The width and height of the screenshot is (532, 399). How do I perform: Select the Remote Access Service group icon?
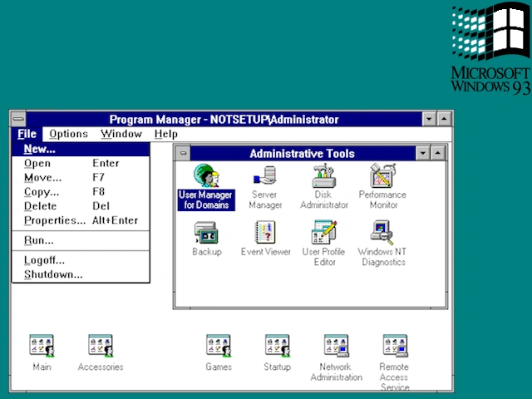click(396, 346)
